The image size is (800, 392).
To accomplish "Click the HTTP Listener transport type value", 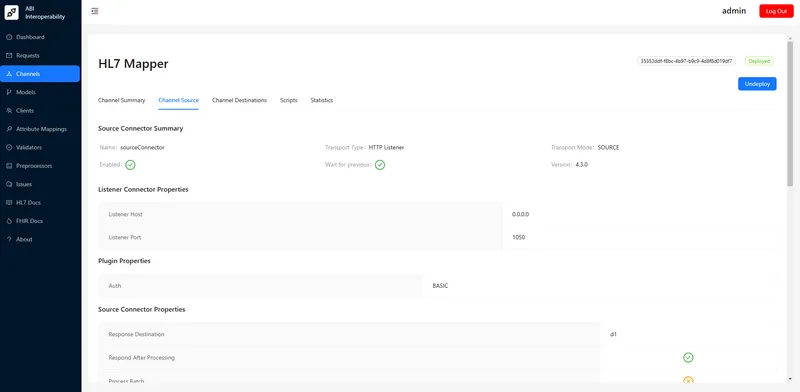I will point(387,148).
